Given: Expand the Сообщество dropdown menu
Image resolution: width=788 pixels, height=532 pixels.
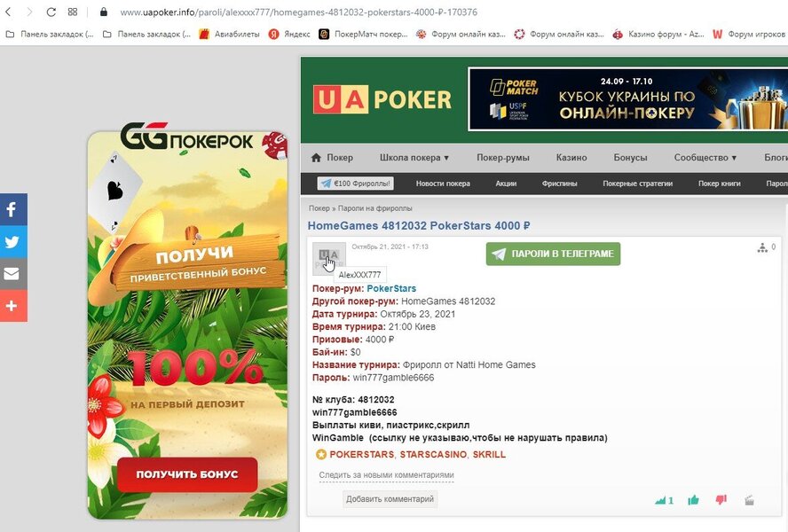Looking at the screenshot, I should coord(705,158).
